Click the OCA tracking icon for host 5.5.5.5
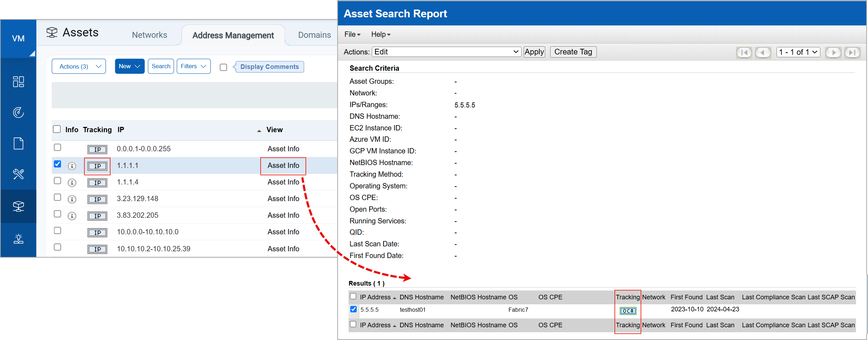Screen dimensions: 868x340 (628, 311)
